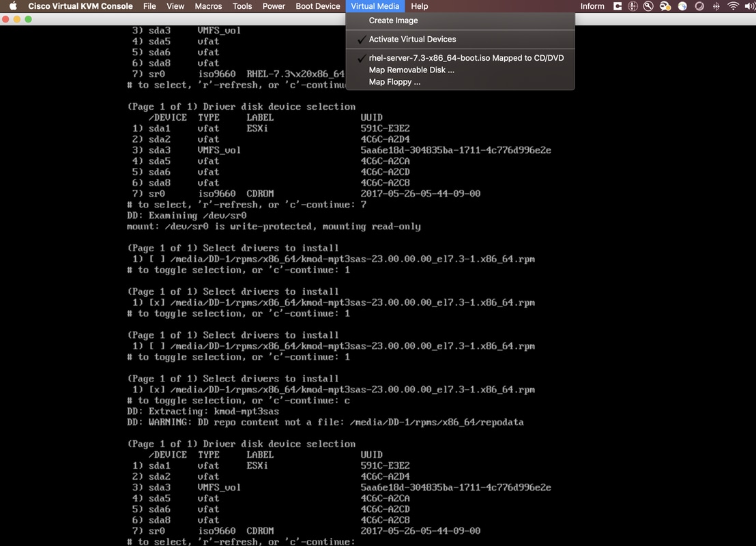Viewport: 756px width, 546px height.
Task: Open the Boot Device menu
Action: coord(318,6)
